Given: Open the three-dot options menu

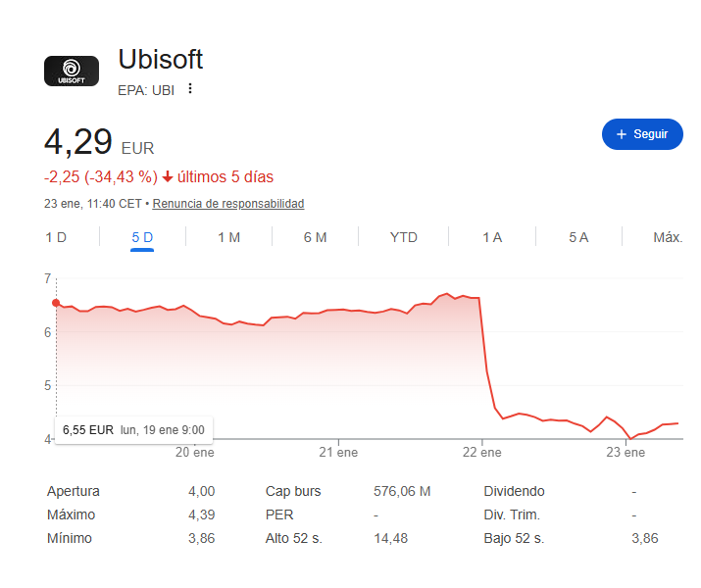Looking at the screenshot, I should [190, 89].
